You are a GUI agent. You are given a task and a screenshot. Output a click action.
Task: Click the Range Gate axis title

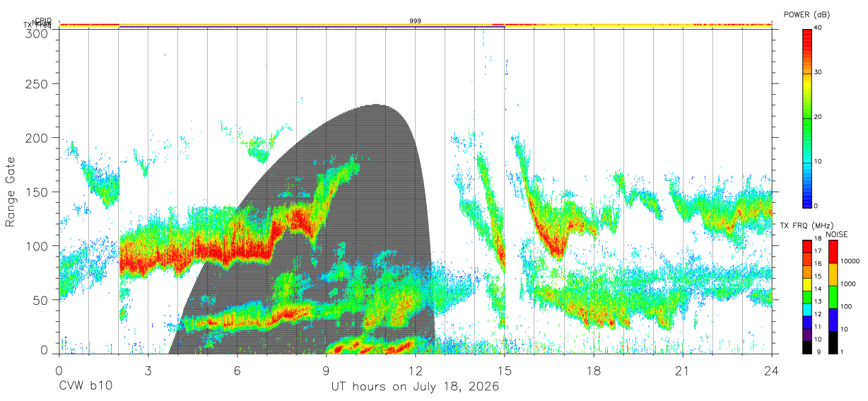11,192
